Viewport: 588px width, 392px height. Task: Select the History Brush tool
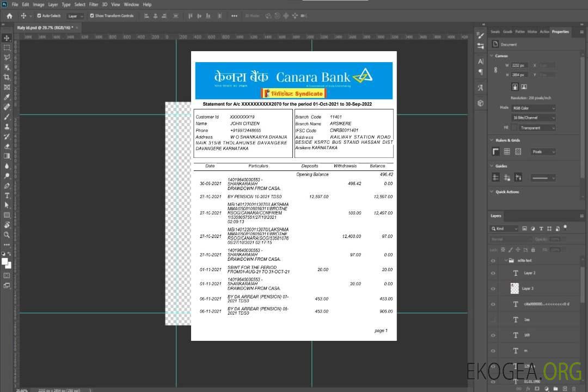[7, 137]
